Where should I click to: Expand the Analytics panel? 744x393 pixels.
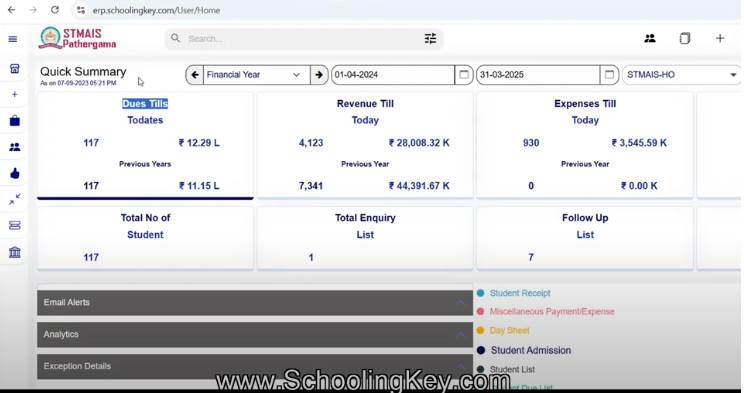pyautogui.click(x=255, y=334)
